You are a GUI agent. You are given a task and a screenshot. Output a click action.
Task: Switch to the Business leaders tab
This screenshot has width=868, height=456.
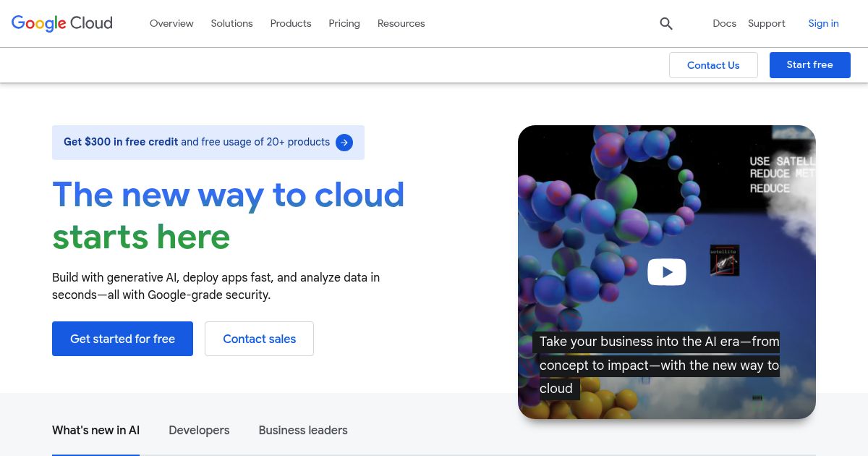click(303, 431)
